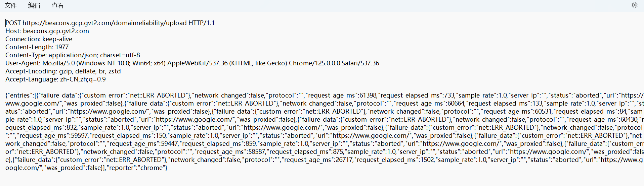The height and width of the screenshot is (186, 644).
Task: Click the Connection: keep-alive line
Action: tap(39, 39)
